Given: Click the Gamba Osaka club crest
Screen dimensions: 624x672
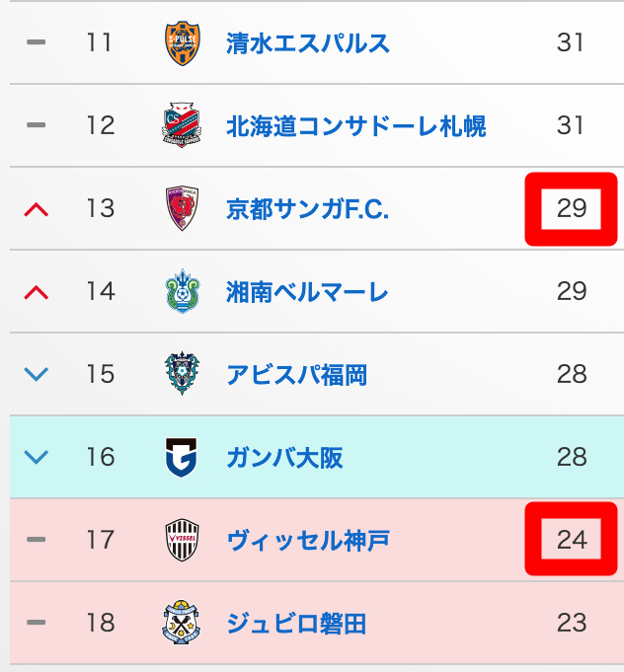Looking at the screenshot, I should coord(182,458).
